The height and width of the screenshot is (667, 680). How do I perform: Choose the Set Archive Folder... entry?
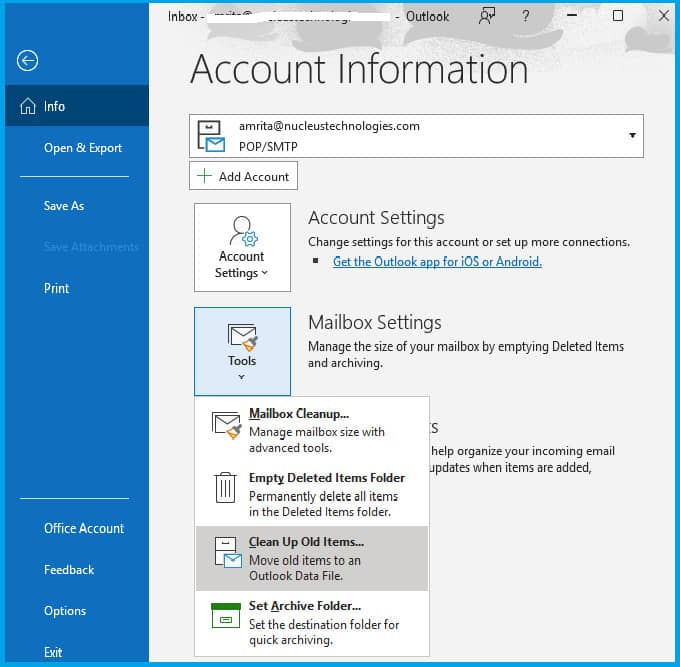pyautogui.click(x=312, y=623)
